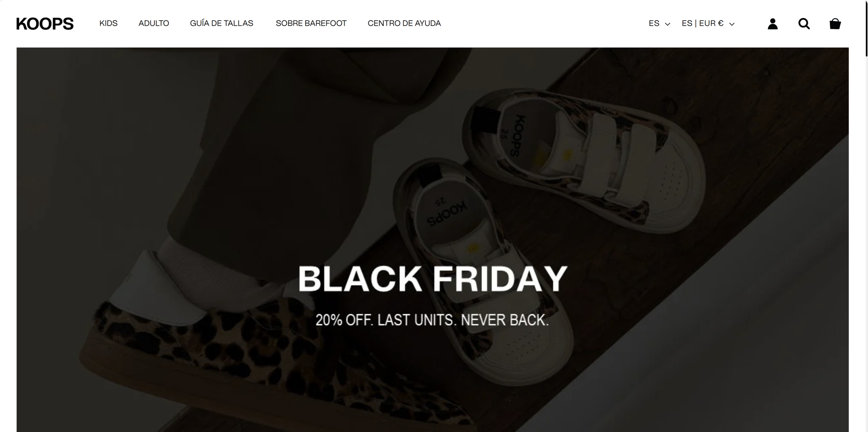This screenshot has width=868, height=432.
Task: Click the 20% OFF. LAST UNITS. NEVER BACK. text
Action: click(x=432, y=320)
